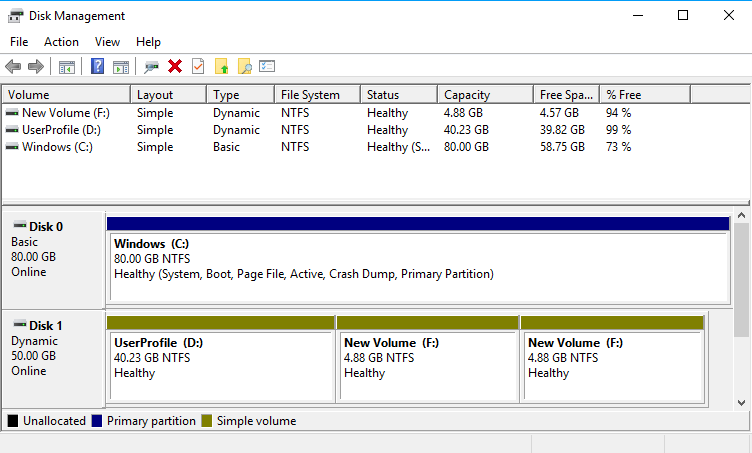Image resolution: width=752 pixels, height=453 pixels.
Task: Sort by the File System column header
Action: pos(310,95)
